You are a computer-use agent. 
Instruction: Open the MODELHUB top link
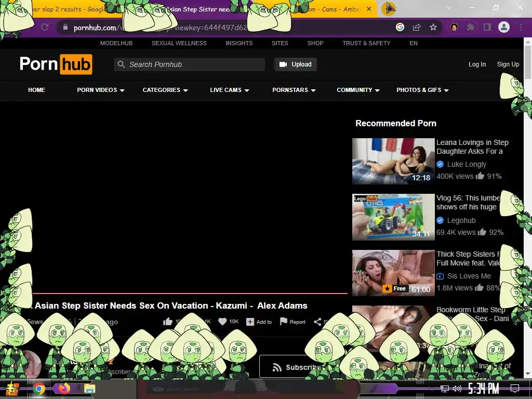116,43
